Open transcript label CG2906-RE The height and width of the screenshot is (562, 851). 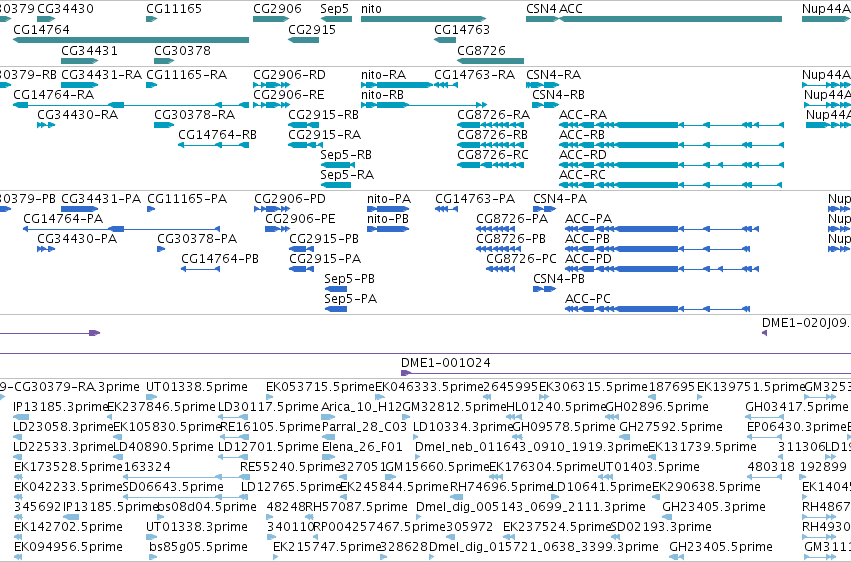click(x=289, y=94)
